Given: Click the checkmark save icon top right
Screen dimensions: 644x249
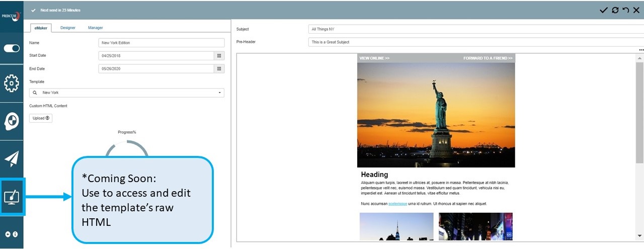Looking at the screenshot, I should coord(604,10).
